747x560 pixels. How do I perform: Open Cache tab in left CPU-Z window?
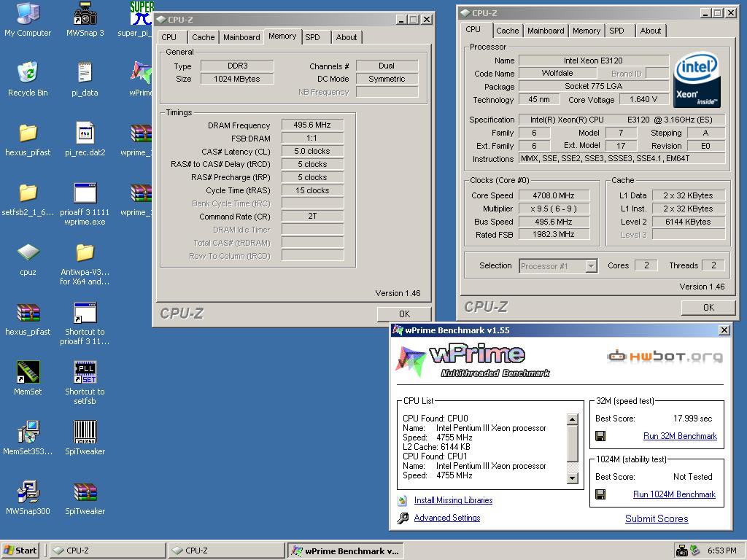pyautogui.click(x=203, y=37)
